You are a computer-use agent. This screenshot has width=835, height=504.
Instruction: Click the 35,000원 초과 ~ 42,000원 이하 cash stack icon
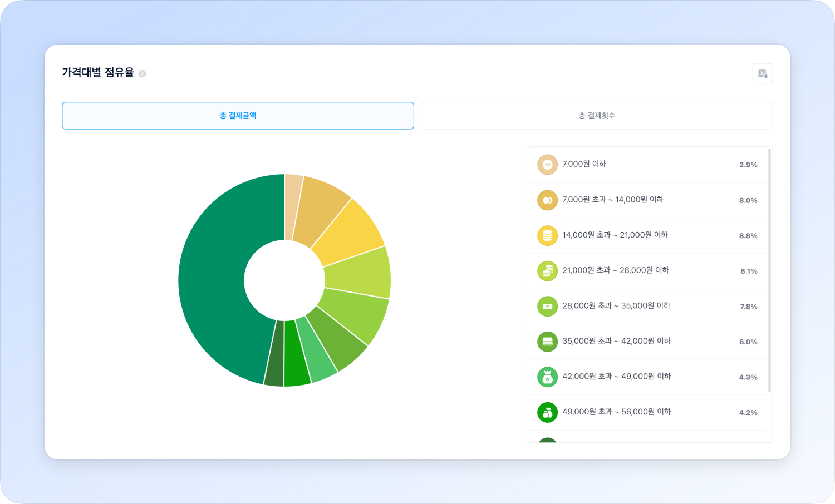(x=547, y=342)
